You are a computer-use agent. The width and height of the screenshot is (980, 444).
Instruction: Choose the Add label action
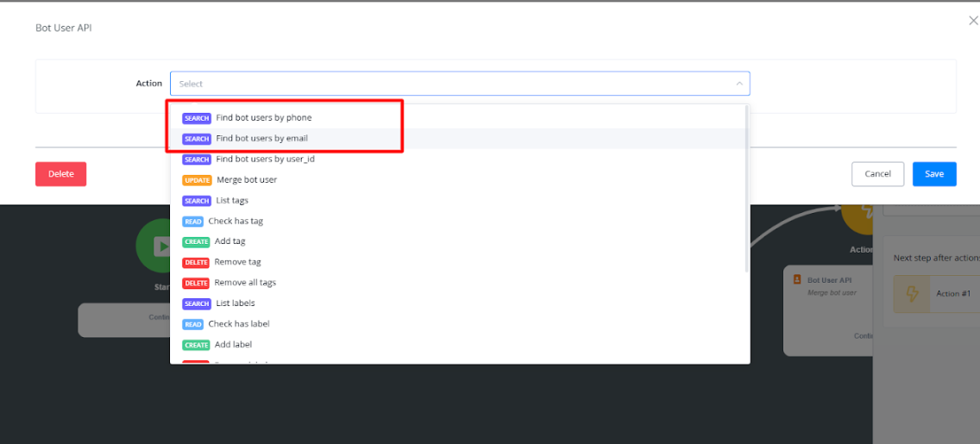pyautogui.click(x=233, y=345)
